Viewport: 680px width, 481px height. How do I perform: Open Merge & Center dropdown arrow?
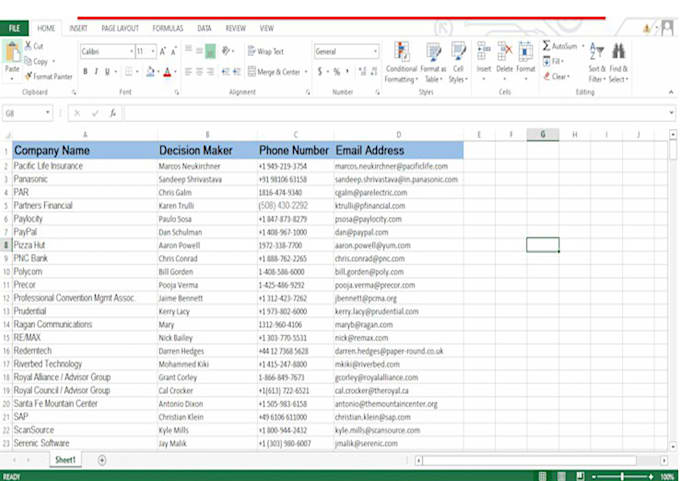[x=306, y=72]
